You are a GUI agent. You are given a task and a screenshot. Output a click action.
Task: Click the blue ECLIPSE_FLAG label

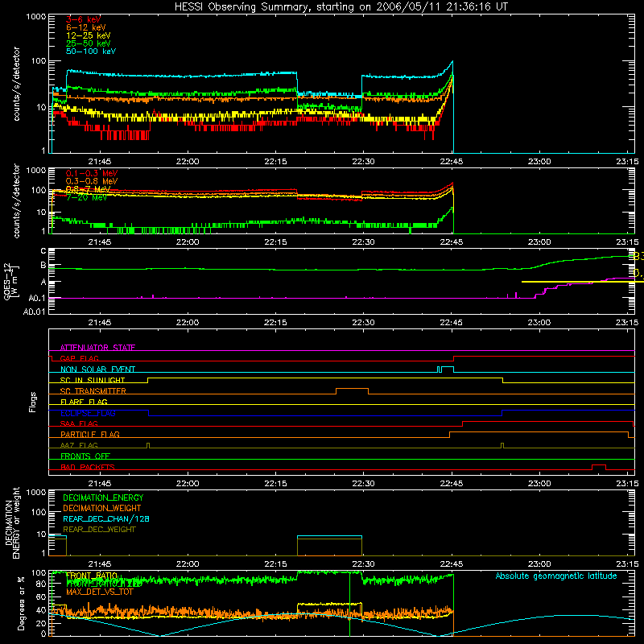88,413
